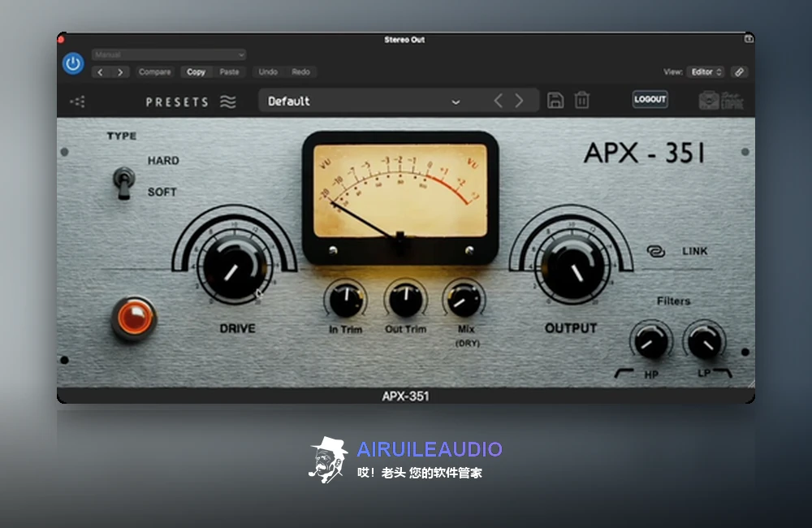Go to next setting with right arrow
Viewport: 812px width, 528px height.
pyautogui.click(x=120, y=72)
